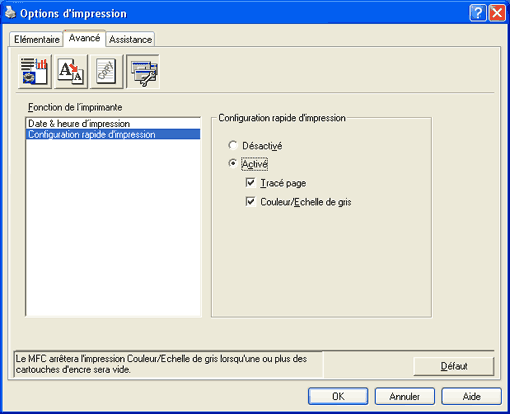Viewport: 510px width, 414px height.
Task: Switch to the Assistance tab
Action: (130, 39)
